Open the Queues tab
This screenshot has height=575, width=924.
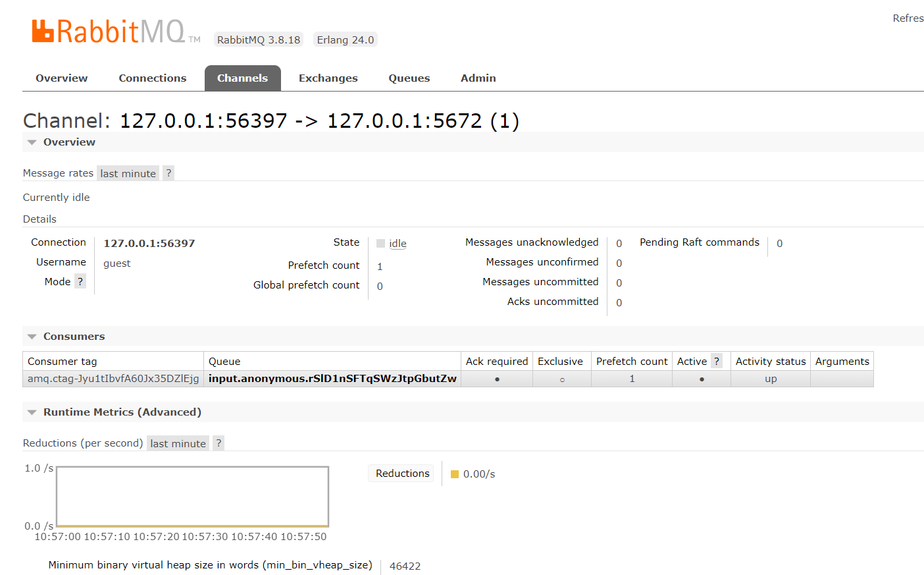pyautogui.click(x=409, y=78)
